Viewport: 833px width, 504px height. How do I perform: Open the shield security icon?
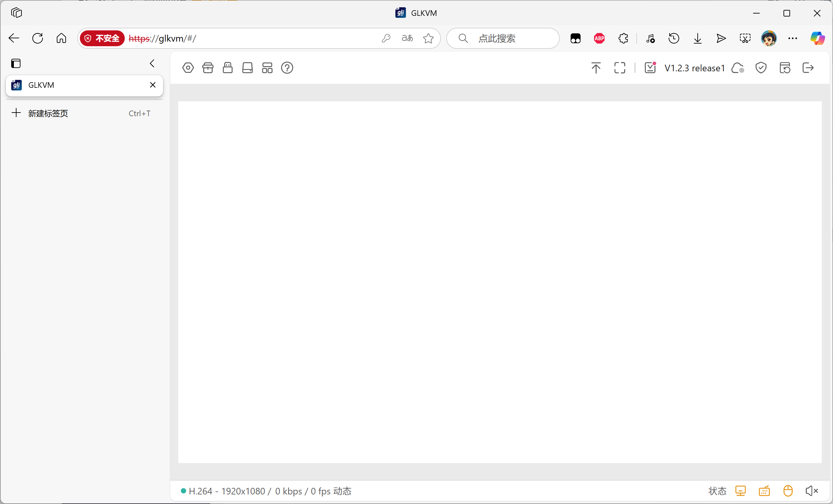tap(761, 68)
